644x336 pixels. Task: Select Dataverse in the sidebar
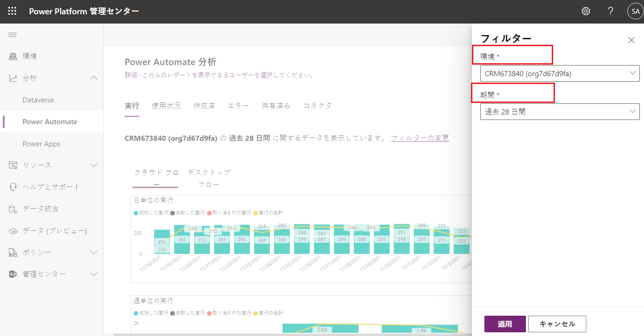(38, 100)
